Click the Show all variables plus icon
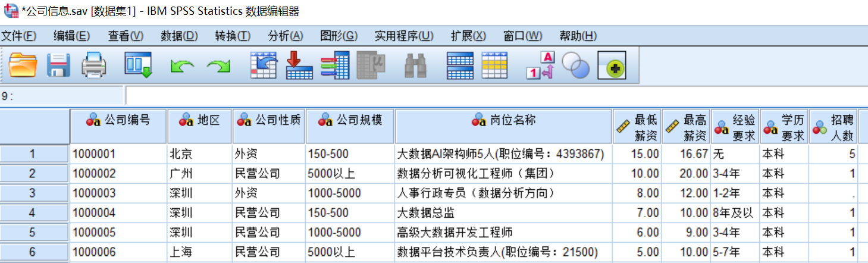 coord(612,65)
